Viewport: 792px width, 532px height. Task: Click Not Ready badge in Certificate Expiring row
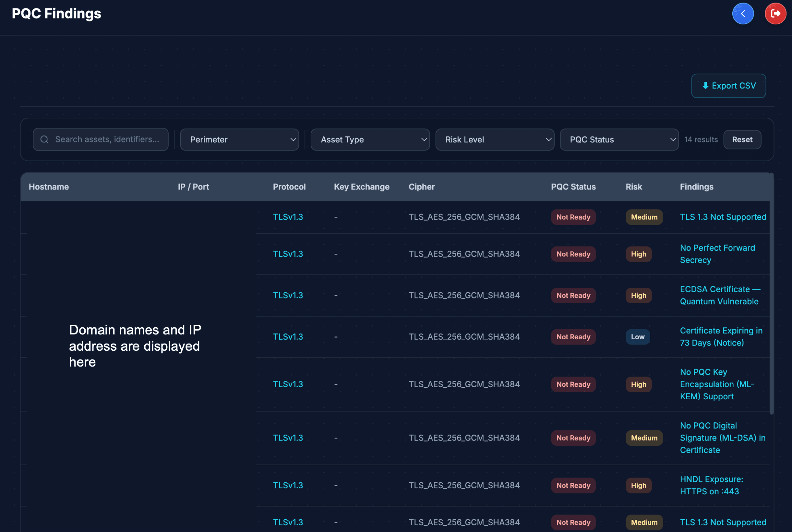pyautogui.click(x=573, y=337)
